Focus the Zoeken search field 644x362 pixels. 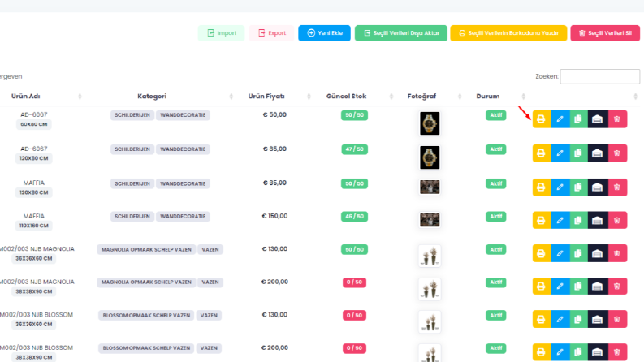(599, 76)
